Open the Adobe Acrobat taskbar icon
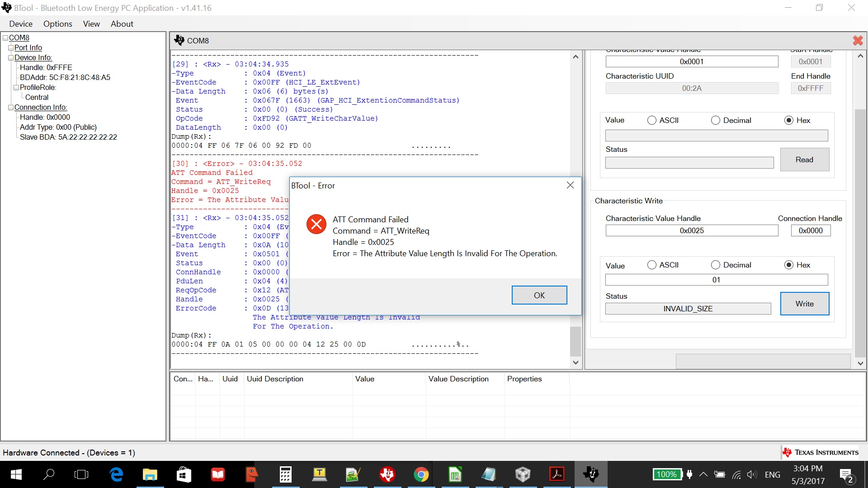 pos(557,474)
